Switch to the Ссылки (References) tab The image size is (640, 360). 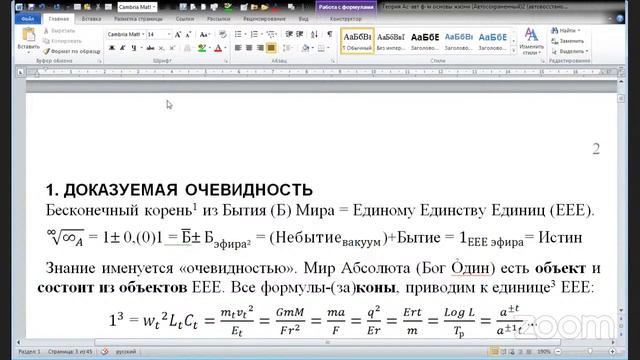pos(184,19)
